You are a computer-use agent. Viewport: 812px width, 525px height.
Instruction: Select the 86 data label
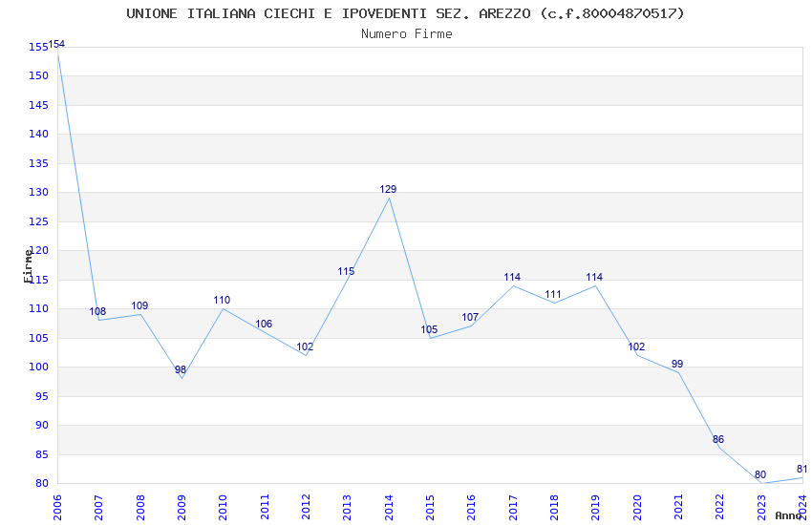[718, 439]
